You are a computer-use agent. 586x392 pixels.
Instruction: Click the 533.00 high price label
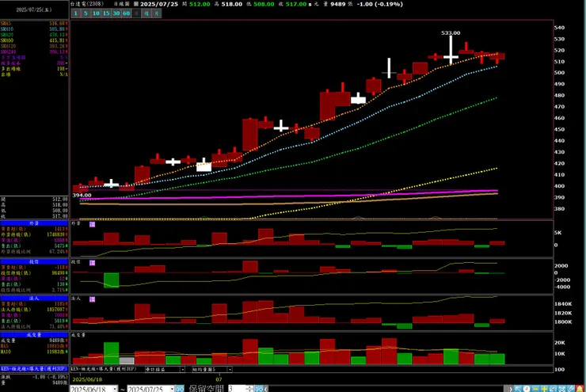point(451,33)
